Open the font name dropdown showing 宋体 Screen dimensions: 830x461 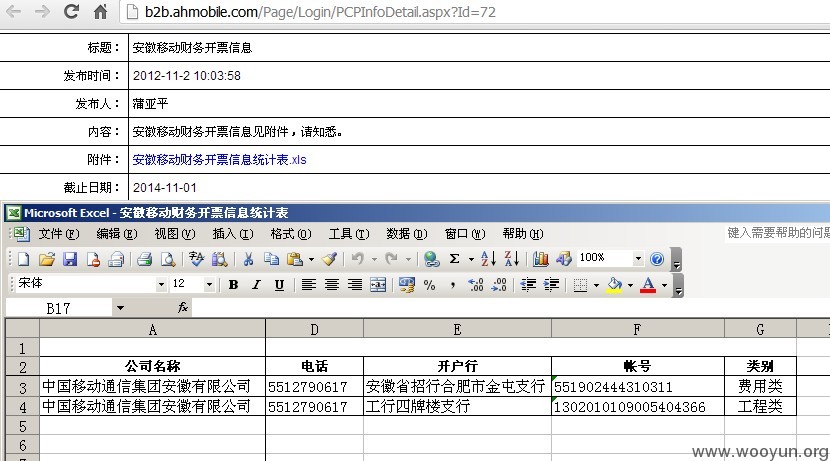point(161,285)
